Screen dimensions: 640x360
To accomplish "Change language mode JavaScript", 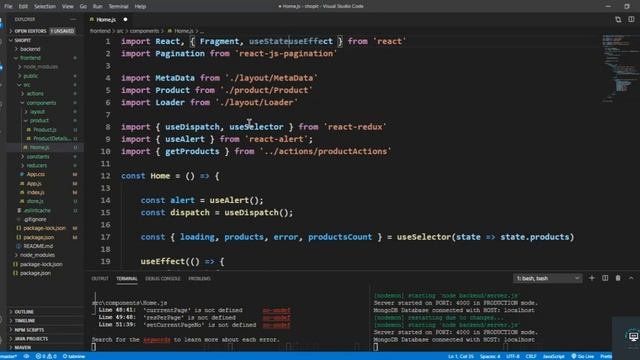I will point(553,356).
